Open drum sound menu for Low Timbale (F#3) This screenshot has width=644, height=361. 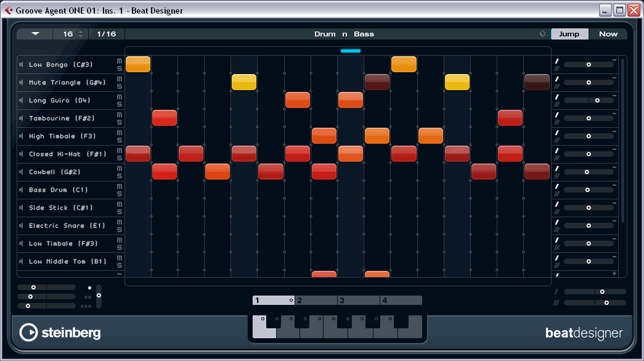coord(63,243)
